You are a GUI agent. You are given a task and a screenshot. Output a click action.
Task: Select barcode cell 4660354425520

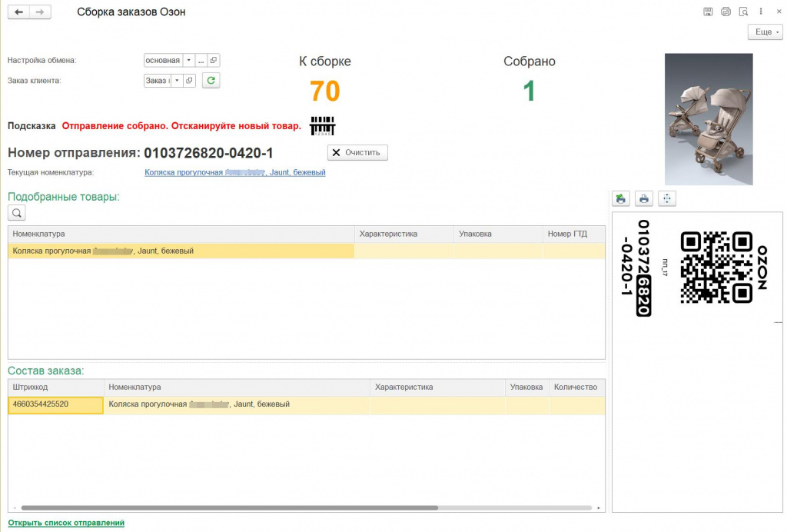click(x=55, y=404)
